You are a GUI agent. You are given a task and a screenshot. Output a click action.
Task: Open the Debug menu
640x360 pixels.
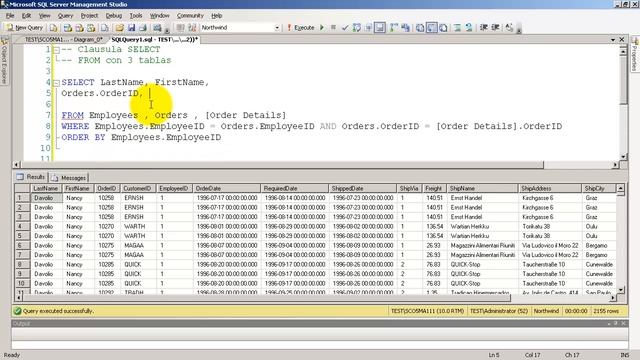[x=114, y=16]
